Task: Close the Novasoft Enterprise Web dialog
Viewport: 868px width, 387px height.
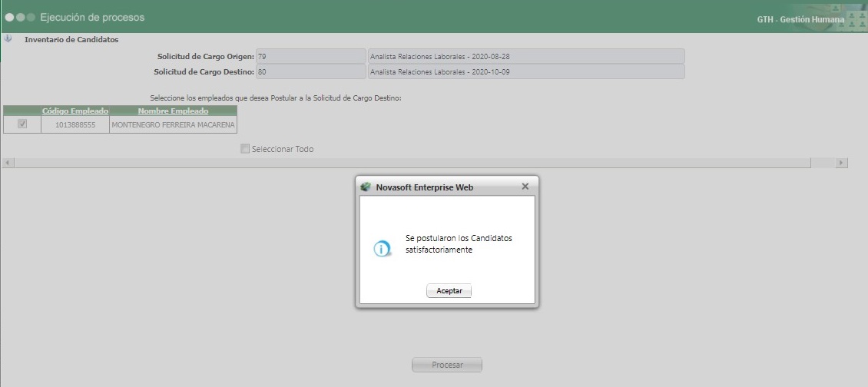Action: [x=525, y=187]
